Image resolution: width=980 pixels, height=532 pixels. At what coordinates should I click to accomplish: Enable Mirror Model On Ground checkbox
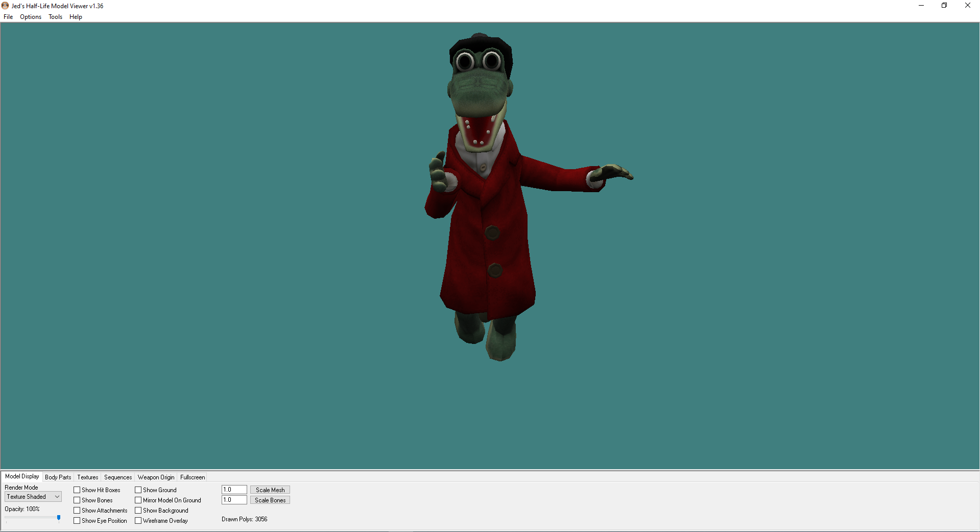138,500
